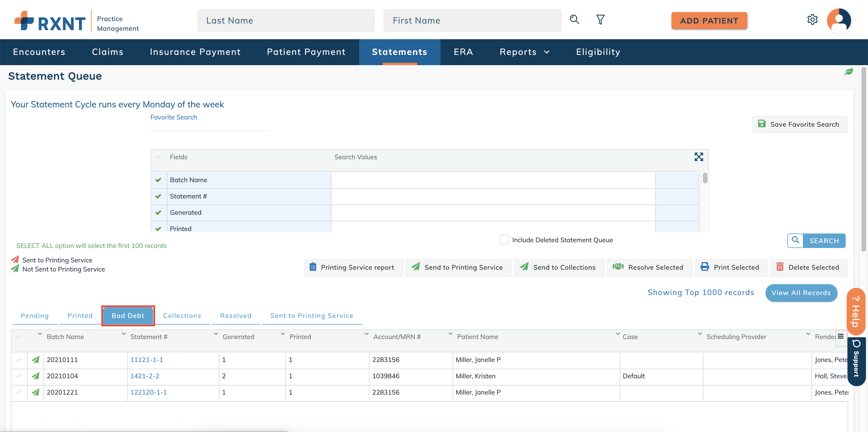
Task: Open the Account/MRN # column dropdown arrow
Action: (450, 334)
